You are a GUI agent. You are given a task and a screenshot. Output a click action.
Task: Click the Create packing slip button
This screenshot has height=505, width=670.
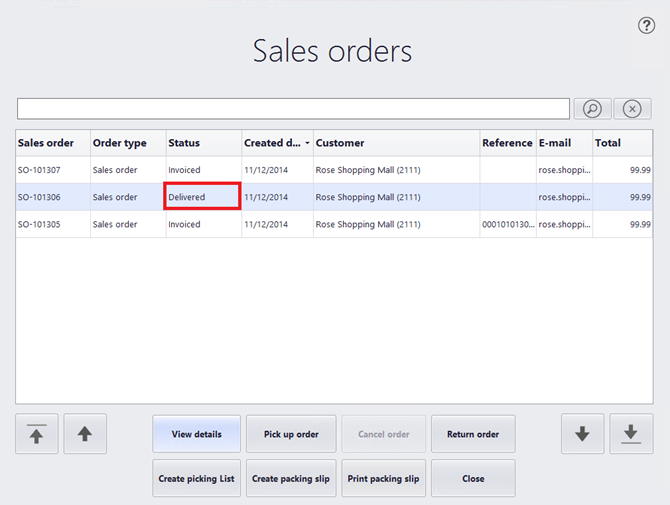tap(291, 479)
